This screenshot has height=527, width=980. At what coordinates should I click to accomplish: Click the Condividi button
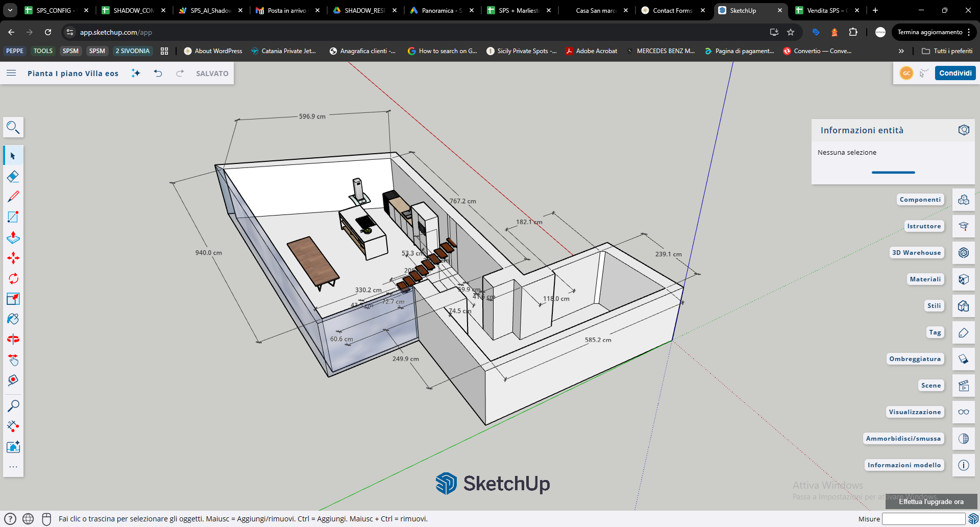coord(955,73)
